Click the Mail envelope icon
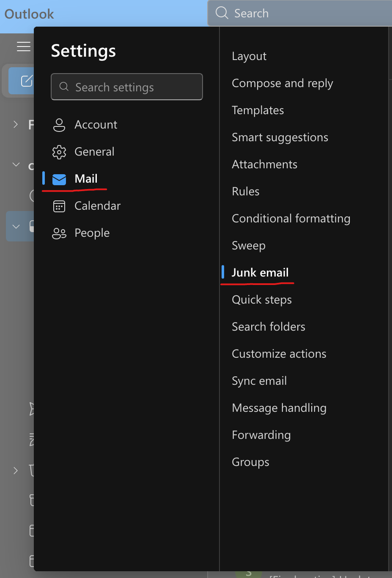The width and height of the screenshot is (392, 578). tap(59, 179)
